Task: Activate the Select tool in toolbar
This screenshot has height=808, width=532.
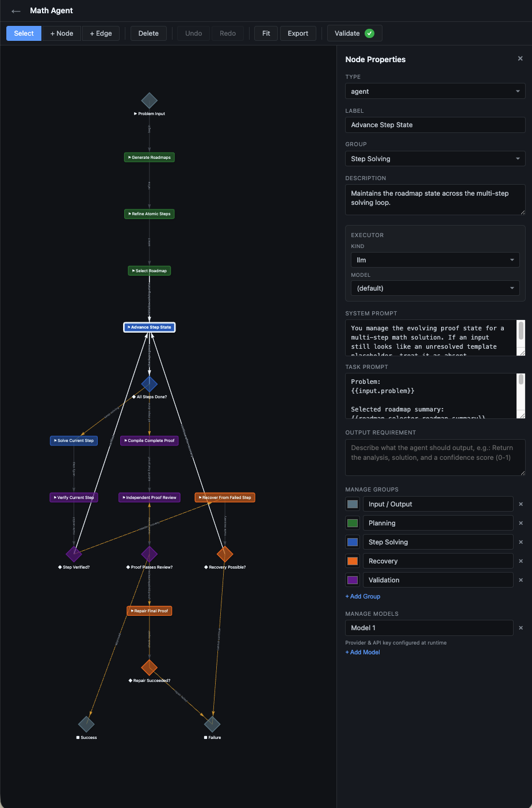Action: pos(24,33)
